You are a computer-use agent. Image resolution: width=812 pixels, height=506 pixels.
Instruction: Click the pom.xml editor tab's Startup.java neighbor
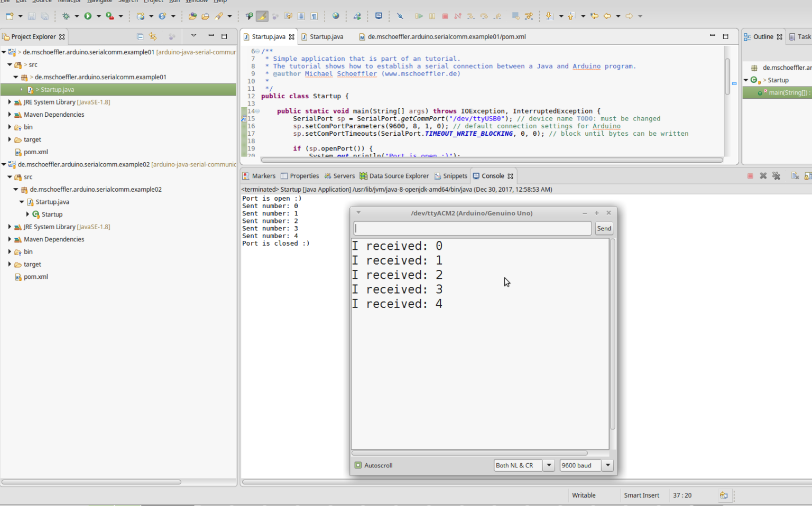(x=327, y=36)
